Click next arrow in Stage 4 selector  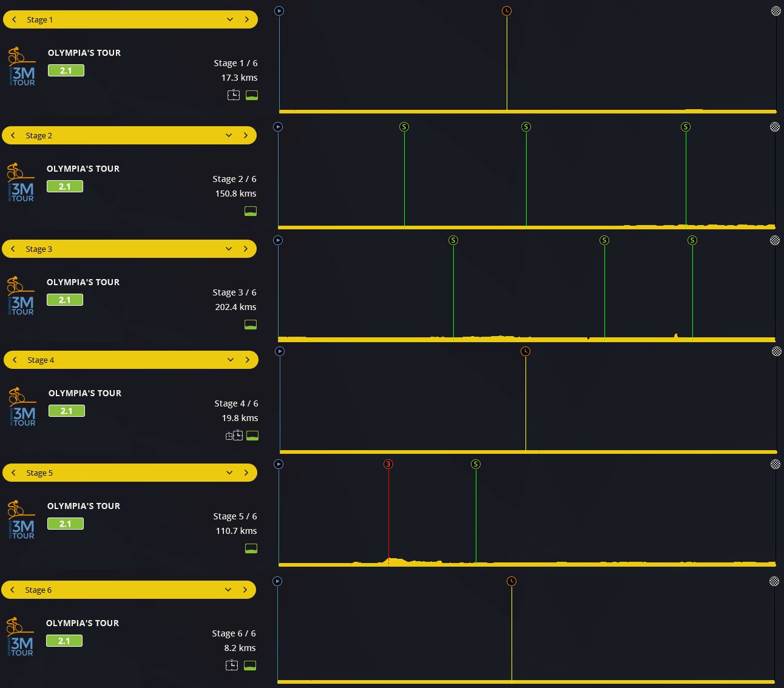pyautogui.click(x=248, y=360)
